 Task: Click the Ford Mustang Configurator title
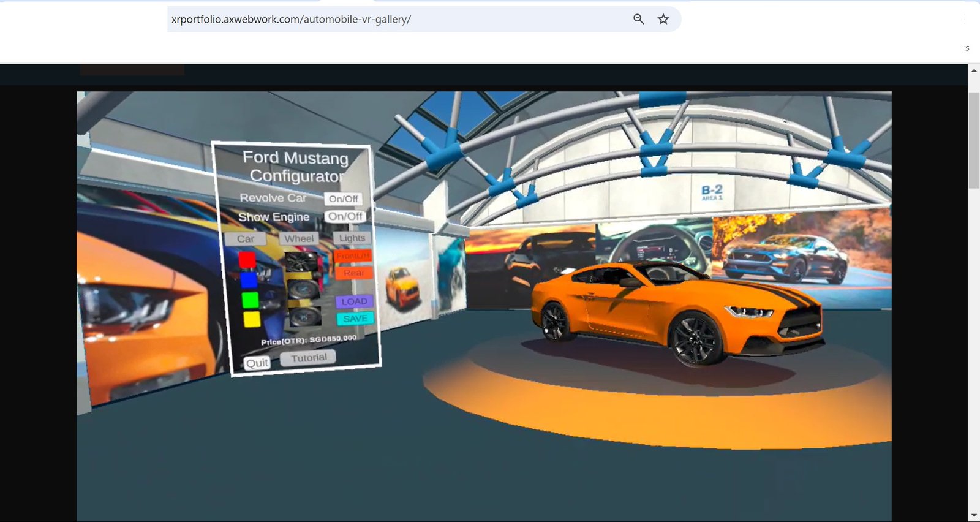(x=296, y=167)
